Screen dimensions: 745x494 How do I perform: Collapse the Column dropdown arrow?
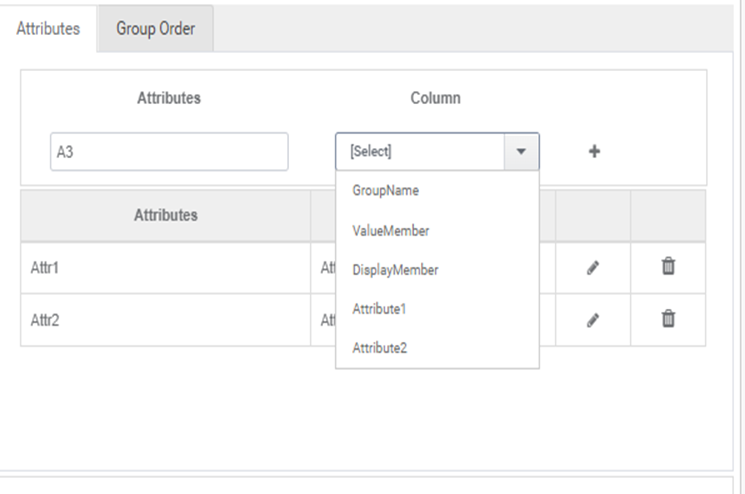coord(521,152)
